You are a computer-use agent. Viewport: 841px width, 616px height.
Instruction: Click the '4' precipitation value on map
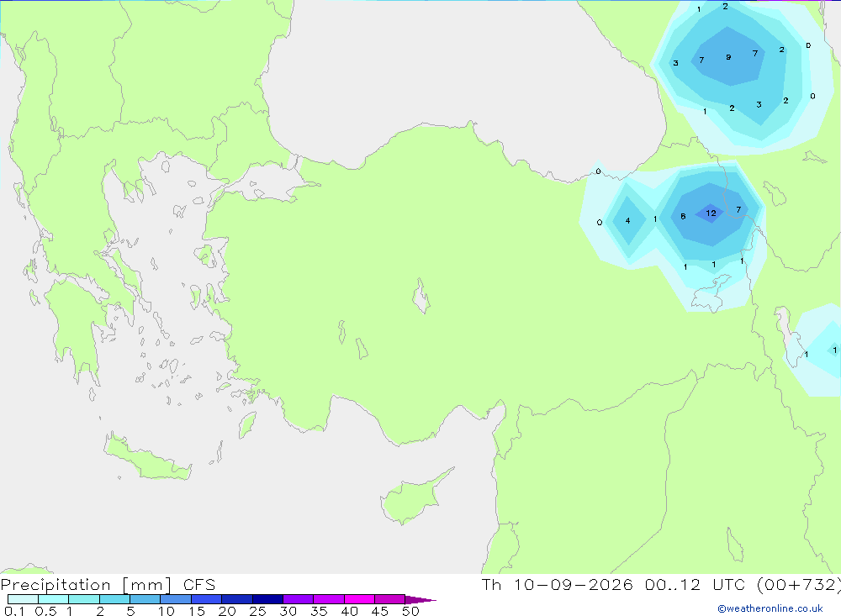point(627,220)
